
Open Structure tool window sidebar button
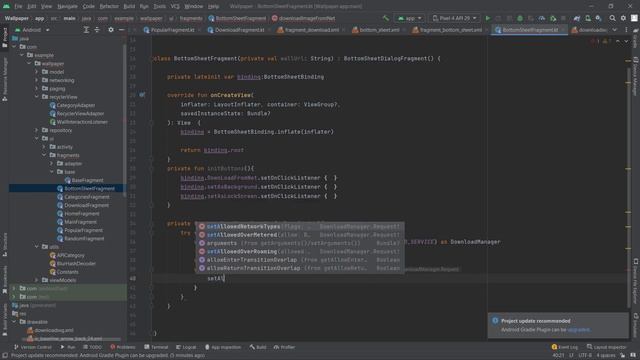point(5,244)
